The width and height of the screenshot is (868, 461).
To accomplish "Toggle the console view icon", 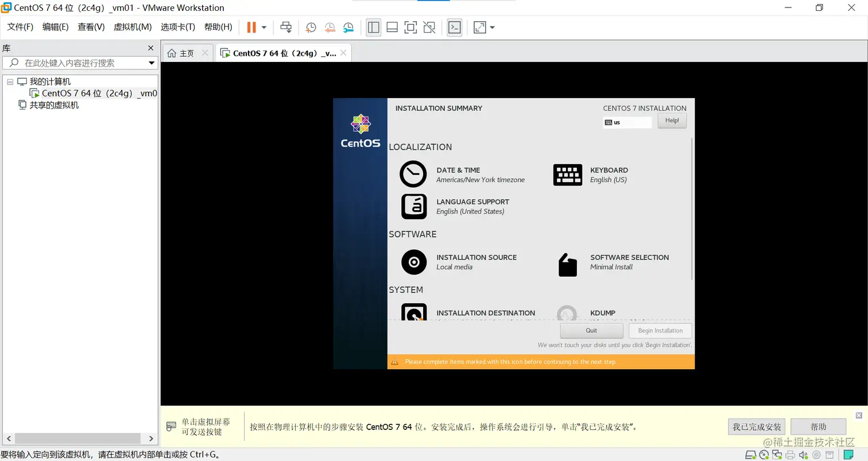I will click(x=455, y=27).
